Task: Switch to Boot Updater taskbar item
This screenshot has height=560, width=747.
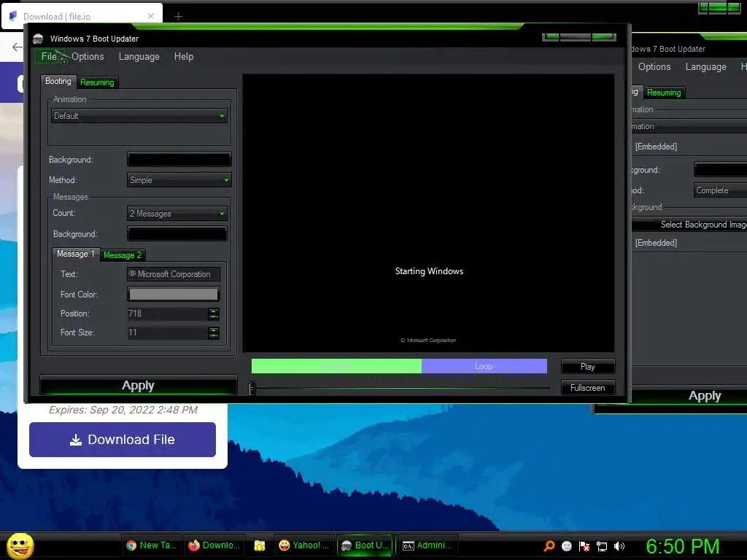Action: click(365, 545)
